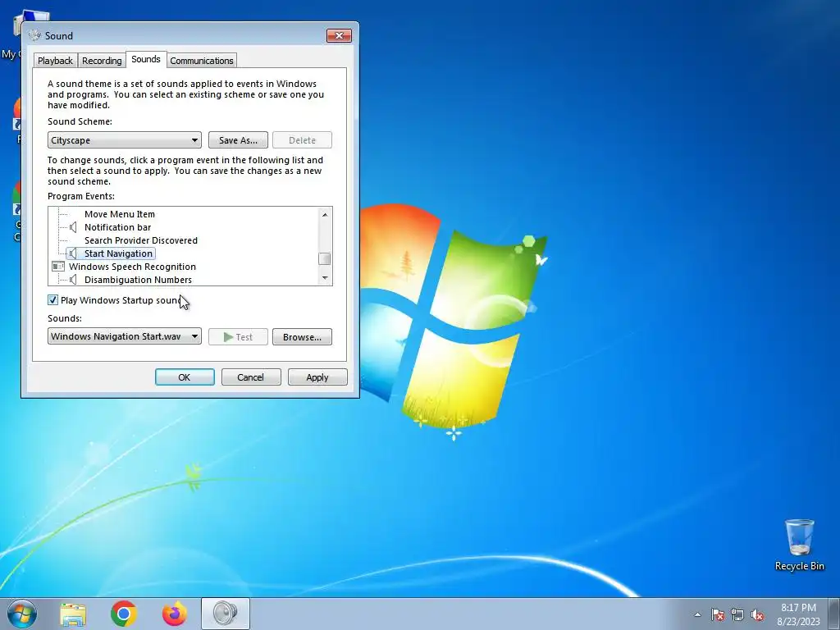
Task: Select the Start Navigation event
Action: point(118,253)
